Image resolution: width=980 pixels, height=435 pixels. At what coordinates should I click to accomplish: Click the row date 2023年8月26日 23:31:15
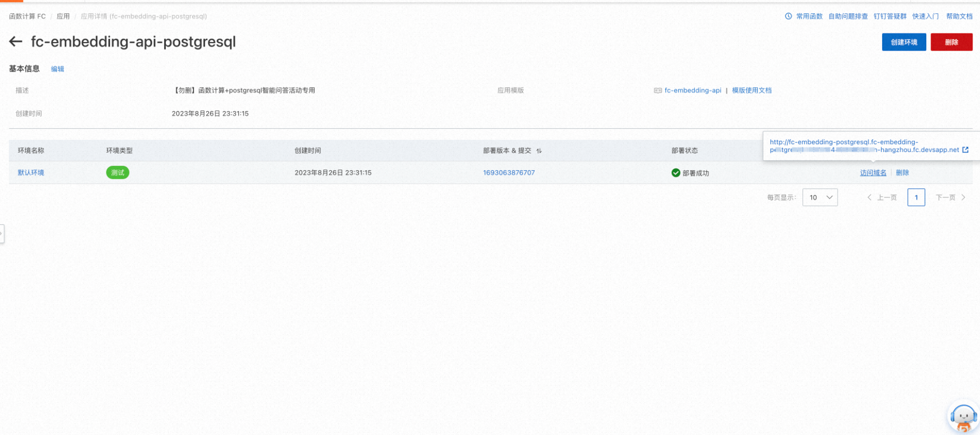(x=333, y=173)
